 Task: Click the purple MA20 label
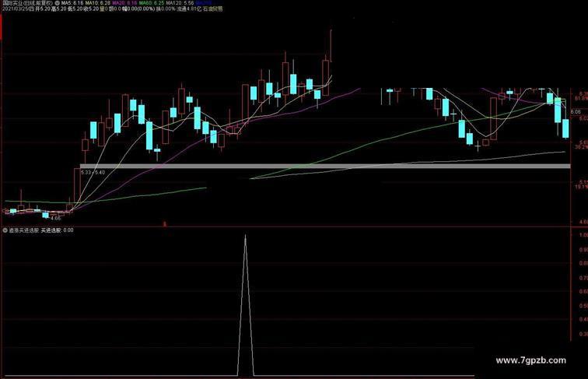point(124,2)
